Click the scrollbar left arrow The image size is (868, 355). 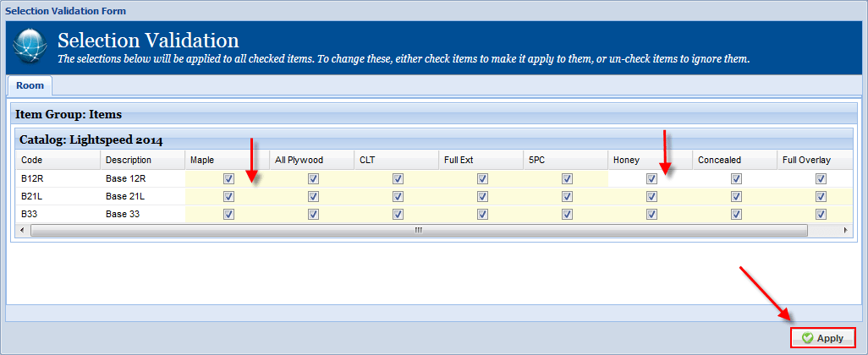[23, 229]
